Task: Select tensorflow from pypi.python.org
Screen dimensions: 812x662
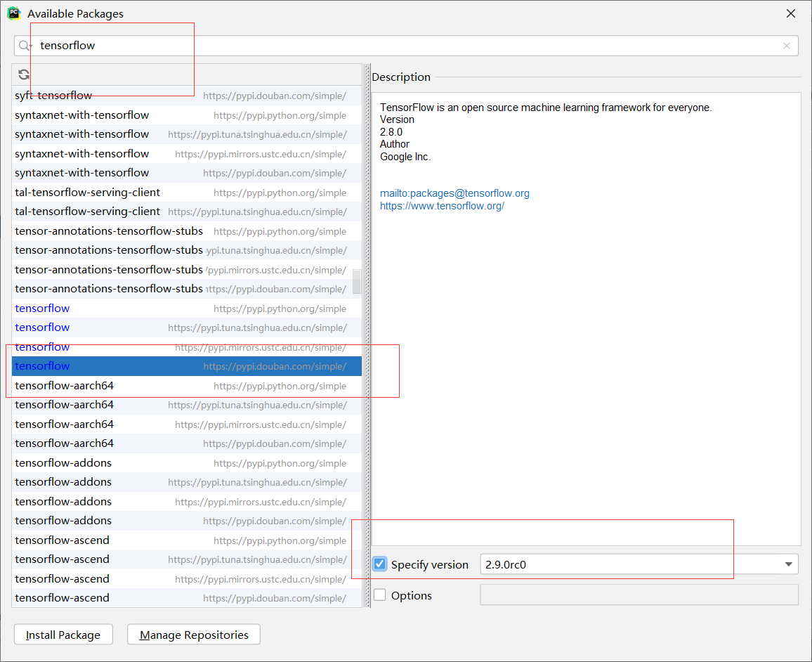Action: 186,309
